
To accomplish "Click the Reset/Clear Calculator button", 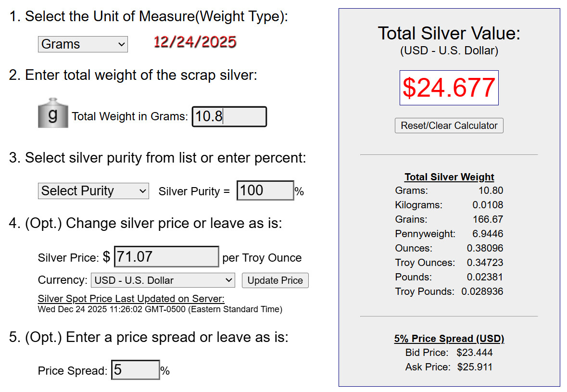I will 449,126.
